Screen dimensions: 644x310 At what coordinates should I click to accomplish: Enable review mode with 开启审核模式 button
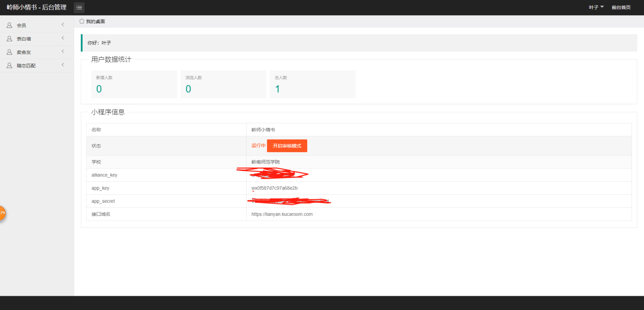(287, 146)
